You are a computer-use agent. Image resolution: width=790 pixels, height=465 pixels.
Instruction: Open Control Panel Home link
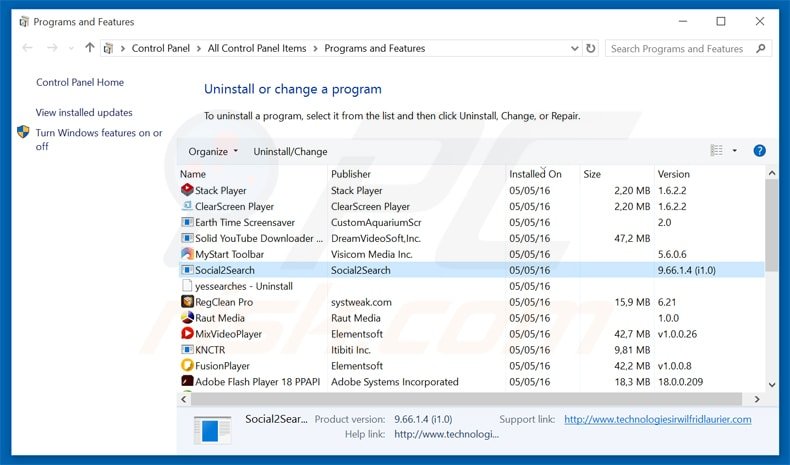coord(80,82)
